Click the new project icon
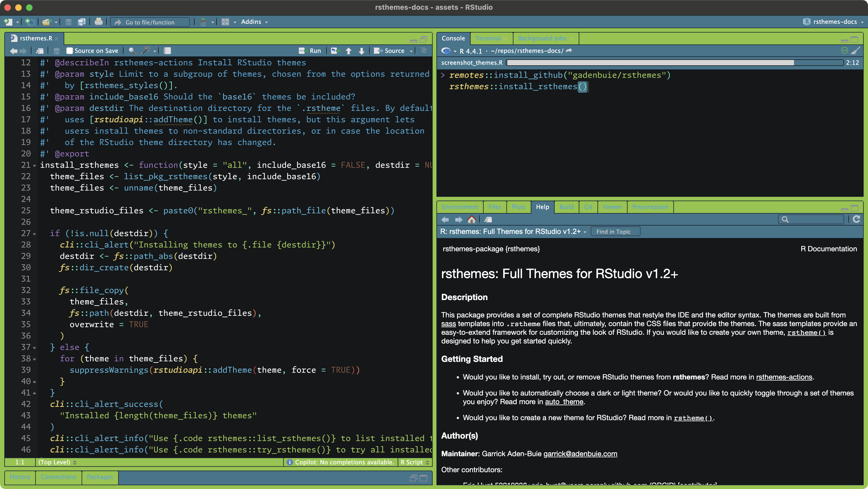This screenshot has width=868, height=489. [30, 22]
